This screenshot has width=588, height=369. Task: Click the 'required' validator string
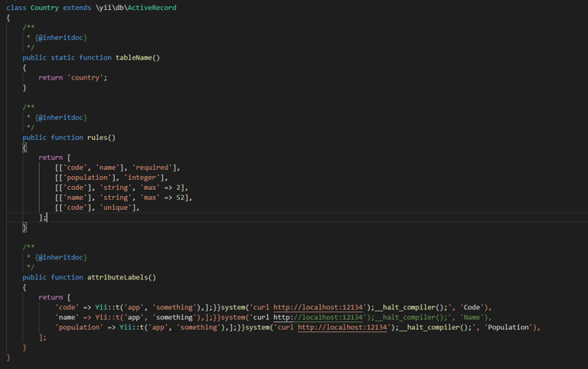point(152,168)
